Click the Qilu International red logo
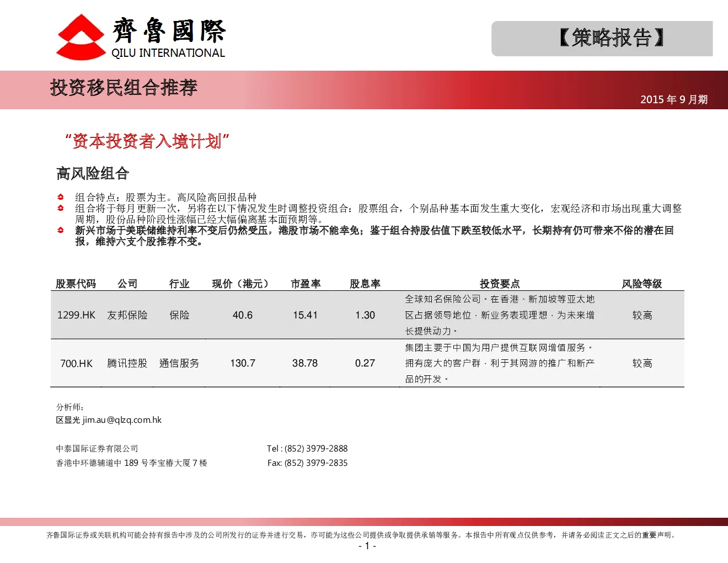The image size is (728, 563). tap(81, 37)
